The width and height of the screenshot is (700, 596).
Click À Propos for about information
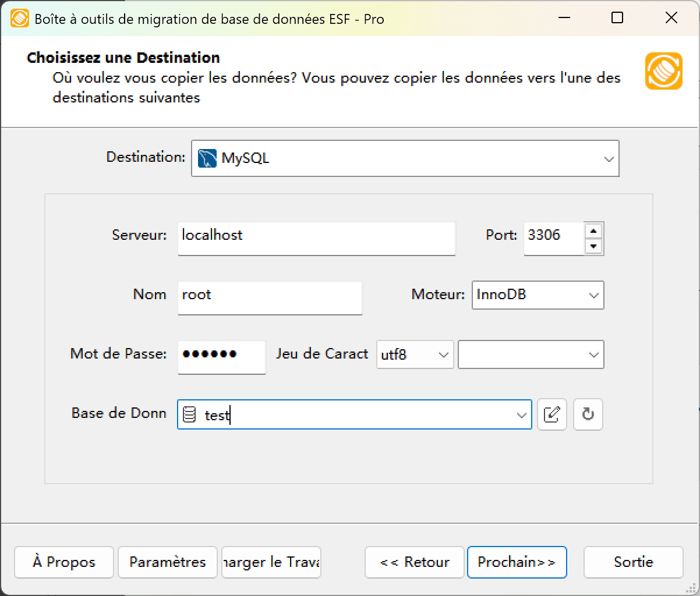[63, 562]
